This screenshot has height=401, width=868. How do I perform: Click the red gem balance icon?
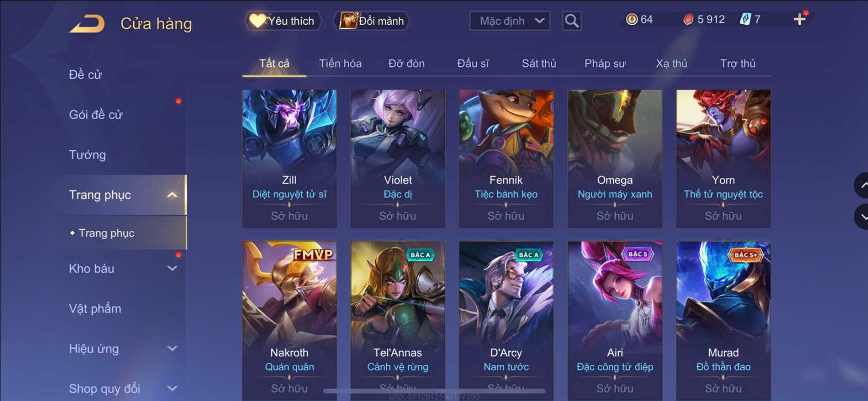point(688,20)
